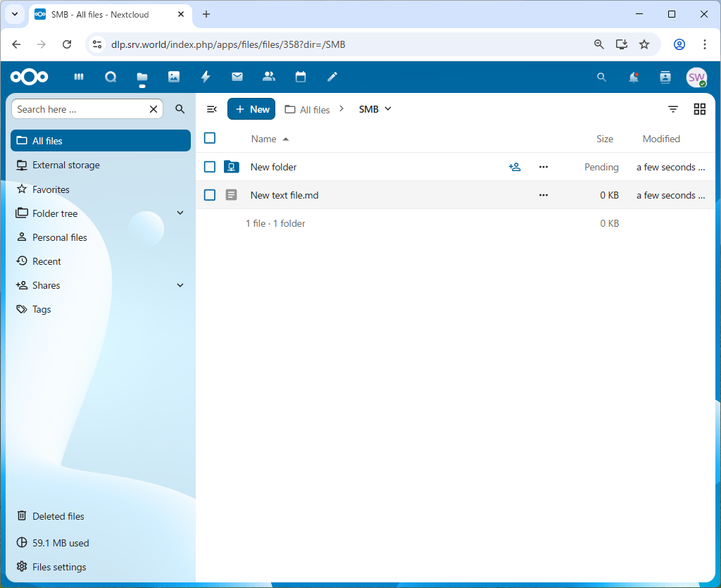Open the Files app icon in header
The height and width of the screenshot is (588, 721).
(142, 77)
